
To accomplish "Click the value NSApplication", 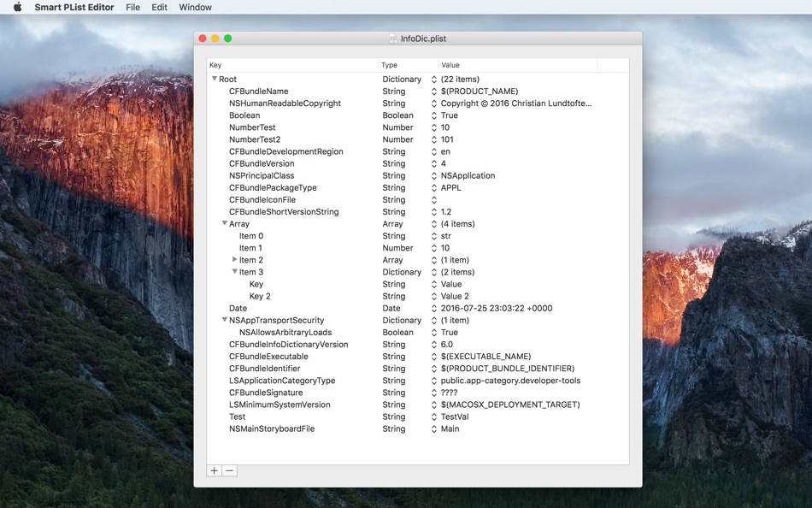I will 468,175.
